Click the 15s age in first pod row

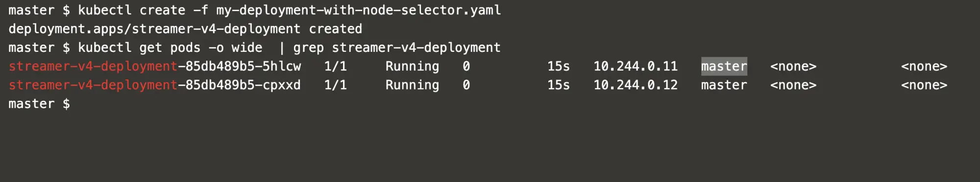tap(558, 66)
